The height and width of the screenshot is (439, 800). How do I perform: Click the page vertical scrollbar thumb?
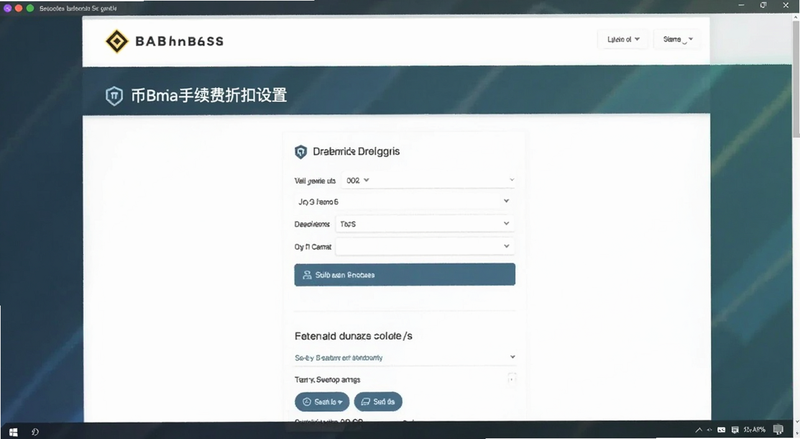(x=796, y=77)
